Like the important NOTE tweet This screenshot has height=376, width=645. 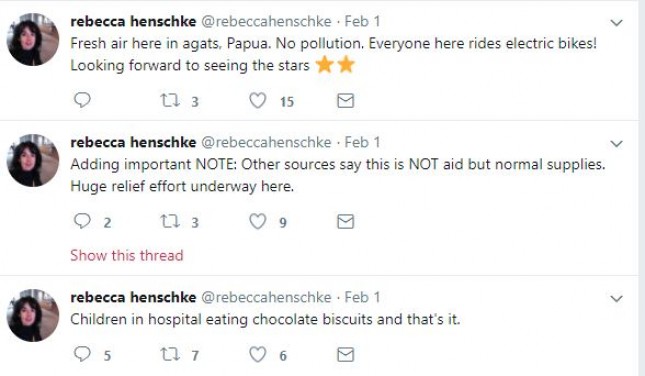point(258,222)
